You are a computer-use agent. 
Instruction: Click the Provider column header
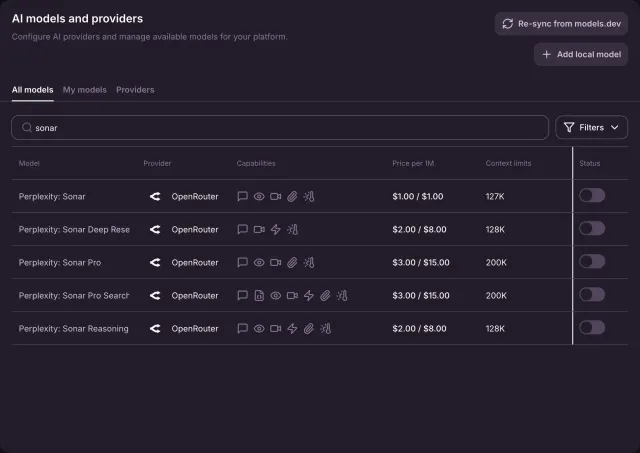157,163
